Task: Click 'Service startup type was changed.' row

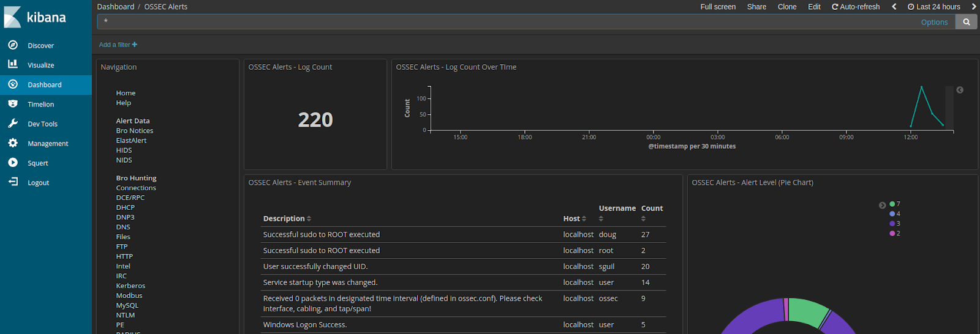Action: click(x=464, y=282)
